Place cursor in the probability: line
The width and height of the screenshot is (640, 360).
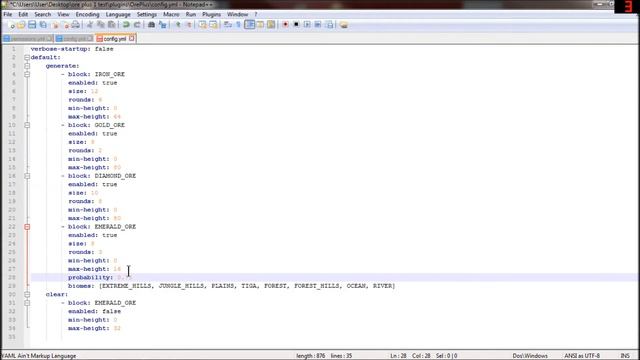(x=335, y=278)
